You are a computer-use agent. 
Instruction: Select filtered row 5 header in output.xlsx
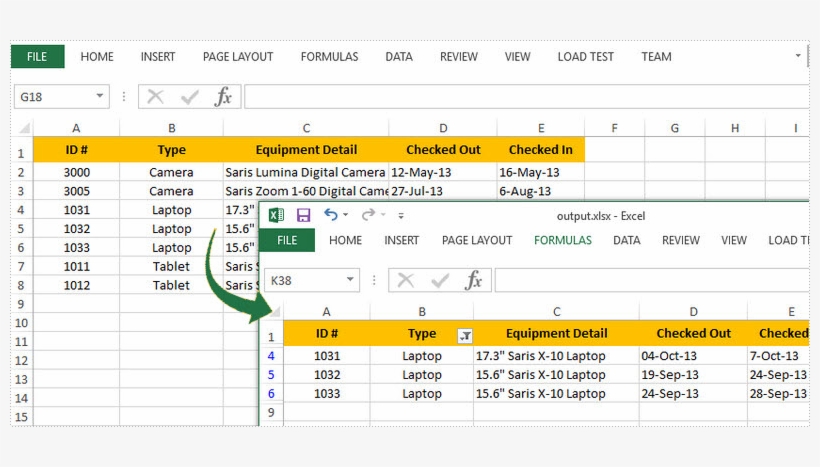pos(271,374)
